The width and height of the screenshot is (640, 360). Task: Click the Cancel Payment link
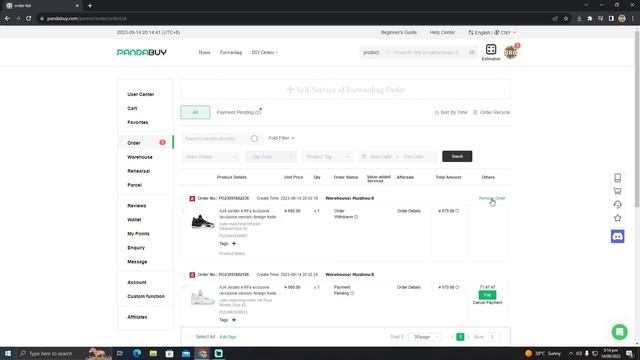[x=487, y=303]
